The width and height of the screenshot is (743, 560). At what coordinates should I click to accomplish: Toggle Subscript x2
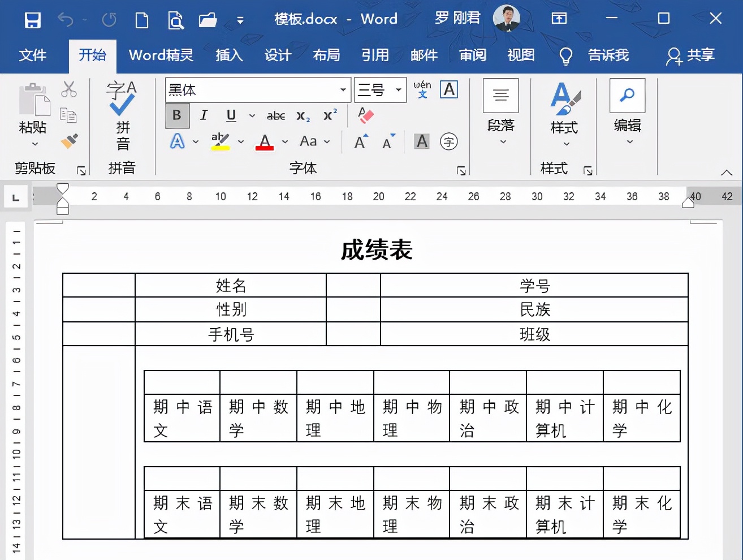(x=303, y=116)
